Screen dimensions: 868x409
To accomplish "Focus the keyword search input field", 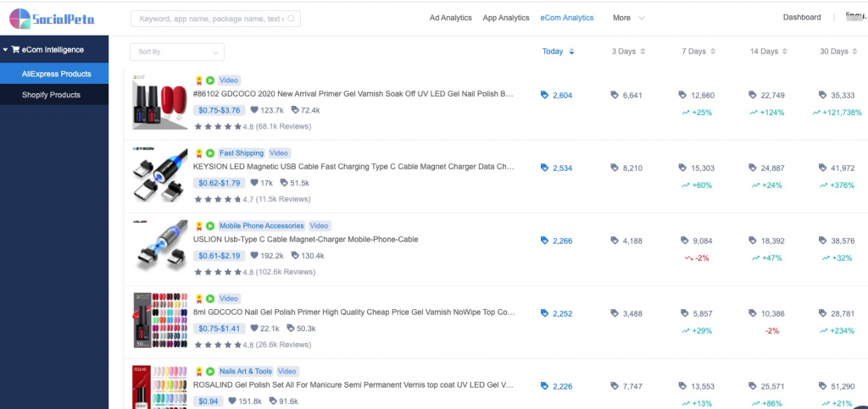I will [215, 19].
